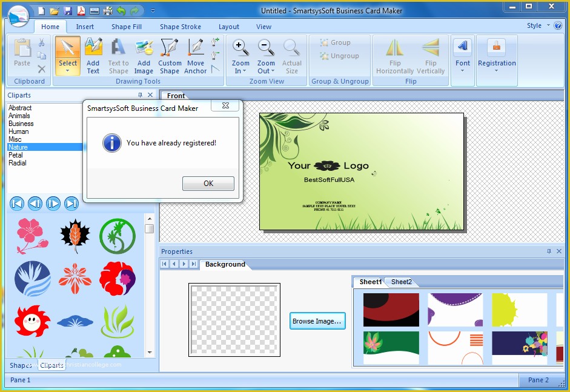Screen dimensions: 570x392
Task: Click the Print icon in the quick access toolbar
Action: (108, 11)
